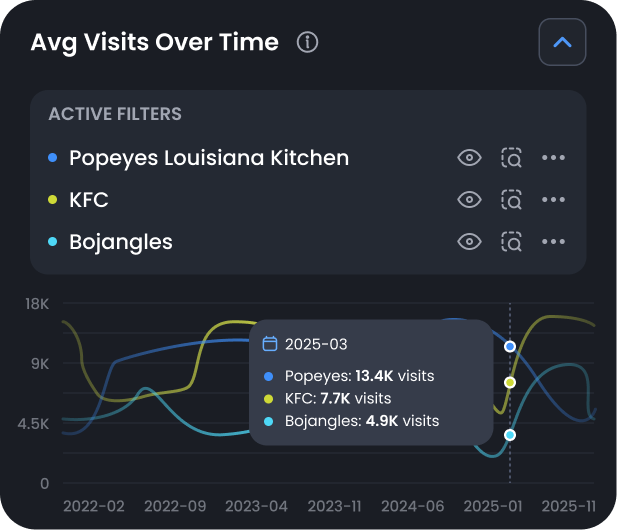Click the KFC zoom-select magnifier icon

click(512, 200)
